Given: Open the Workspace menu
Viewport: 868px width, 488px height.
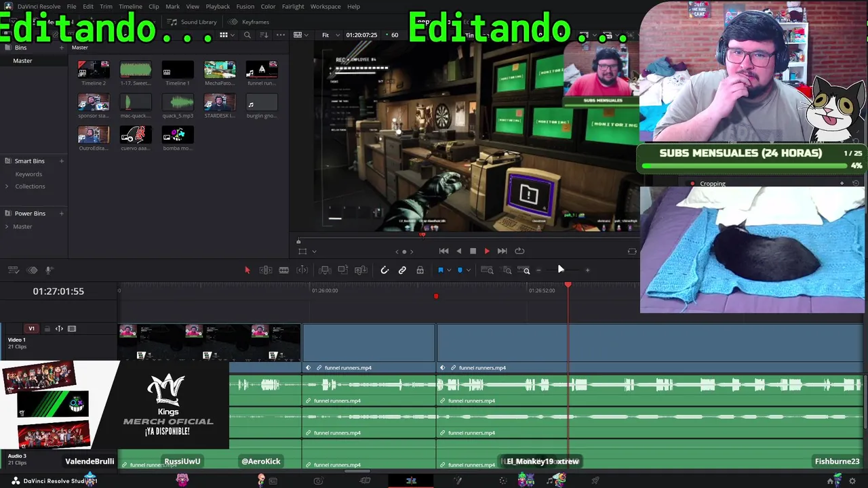Looking at the screenshot, I should 325,7.
